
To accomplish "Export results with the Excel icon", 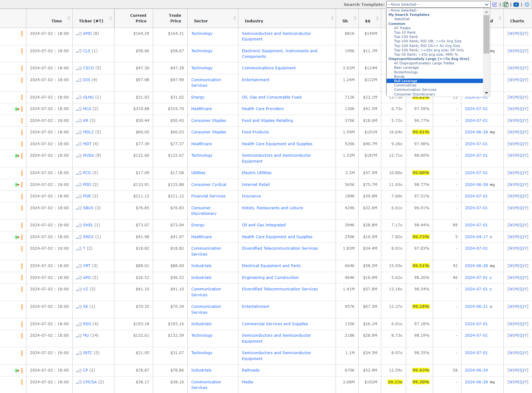I will 506,4.
